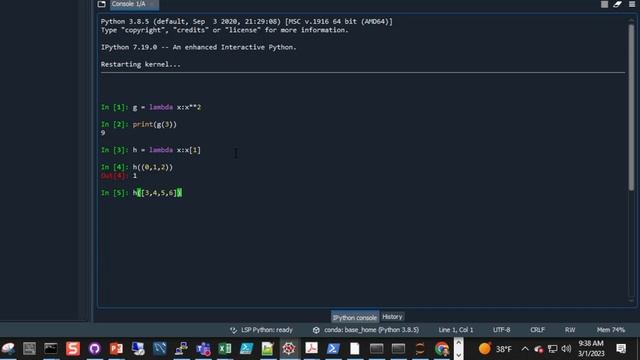The image size is (640, 360).
Task: Open Adobe Acrobat PDF icon in taskbar
Action: coord(311,349)
